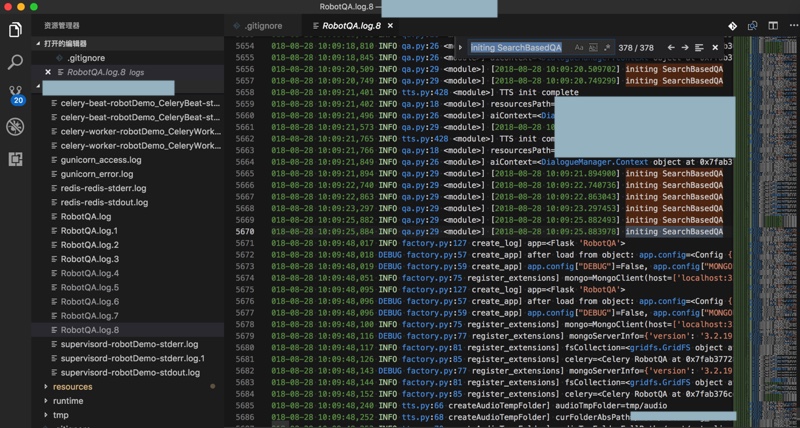
Task: Click the 'factory.py:127' text on line 5671
Action: tap(434, 243)
